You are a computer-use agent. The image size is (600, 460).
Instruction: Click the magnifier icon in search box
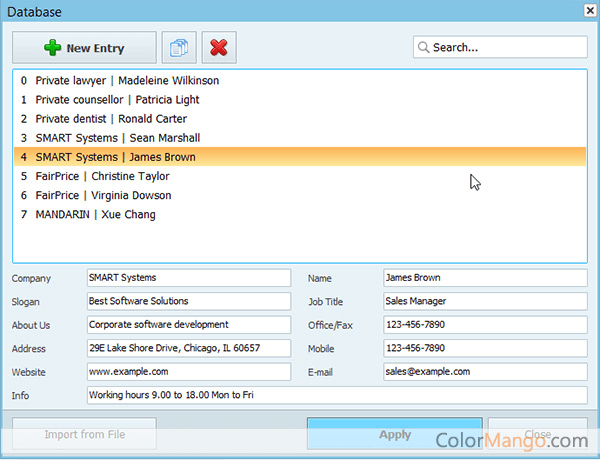pos(424,47)
